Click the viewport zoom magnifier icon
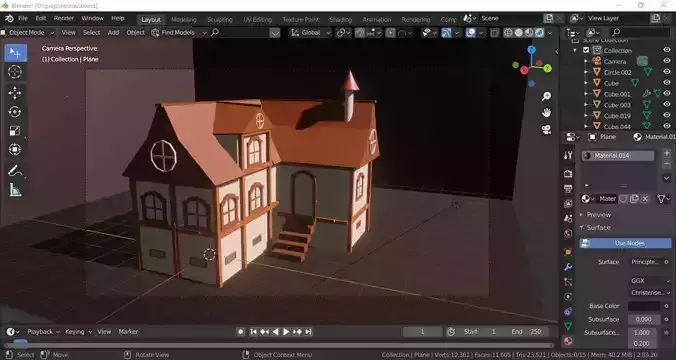Image resolution: width=676 pixels, height=360 pixels. click(546, 97)
